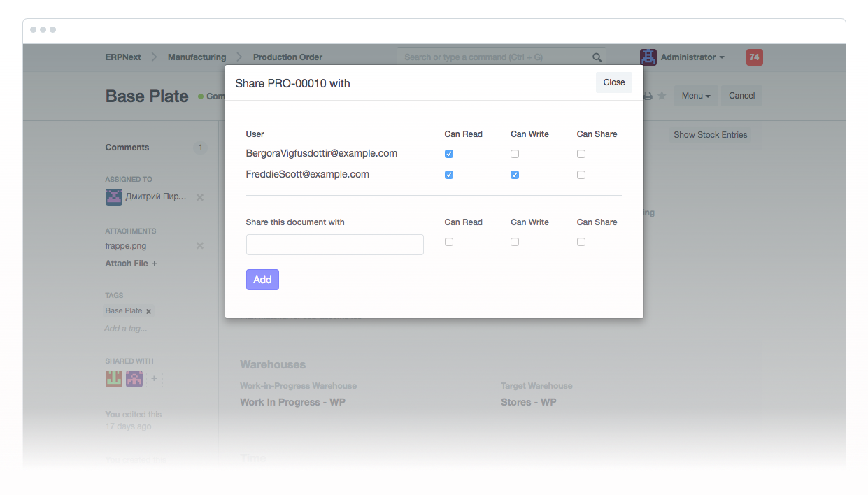Remove frappe.png attachment
Screen dimensions: 868x495
(x=200, y=246)
